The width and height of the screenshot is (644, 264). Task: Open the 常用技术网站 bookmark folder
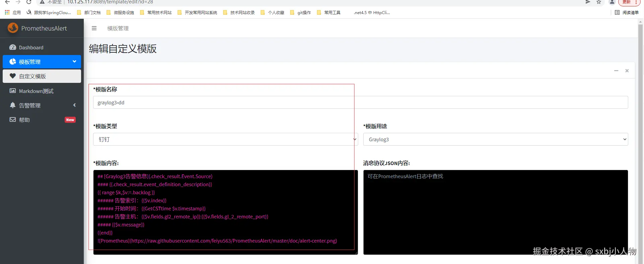click(x=156, y=12)
